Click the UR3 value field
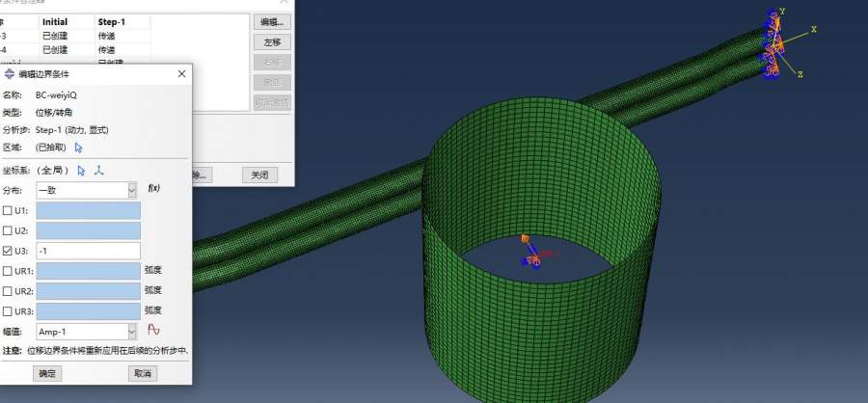The width and height of the screenshot is (868, 403). (89, 311)
